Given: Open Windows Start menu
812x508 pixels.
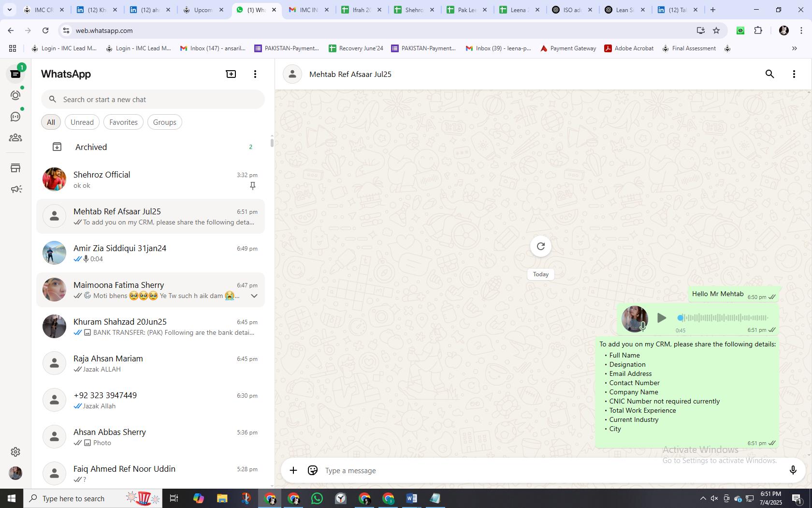Looking at the screenshot, I should (x=12, y=498).
